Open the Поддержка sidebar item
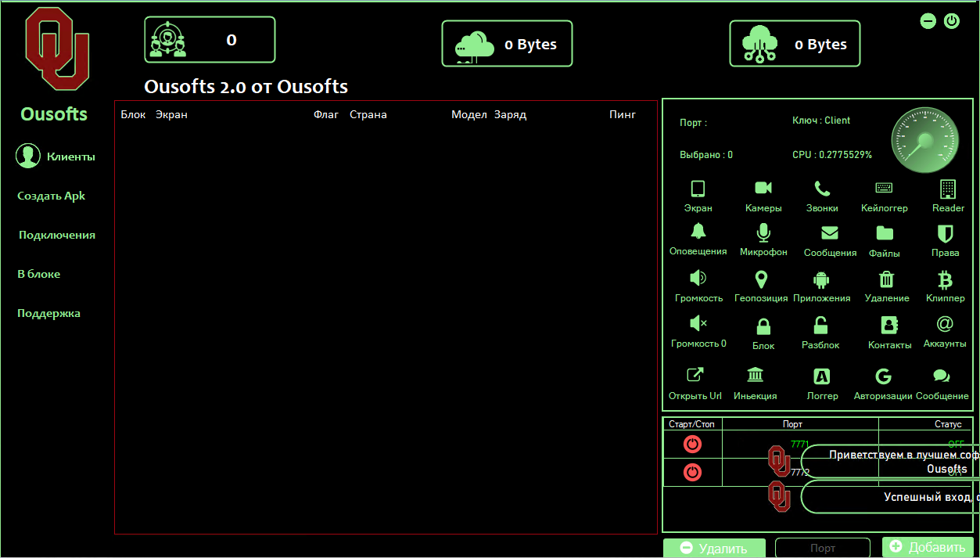 coord(48,313)
